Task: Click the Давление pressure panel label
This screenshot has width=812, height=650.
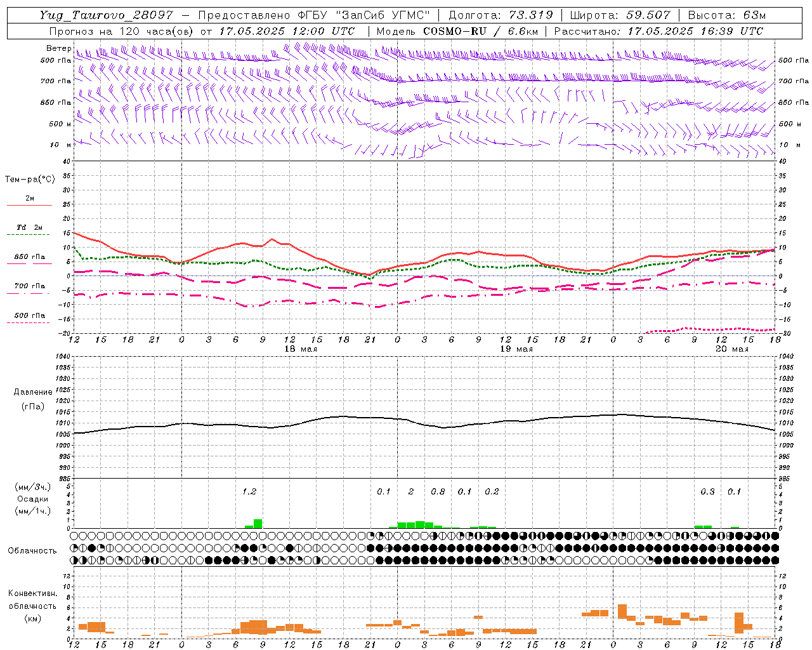Action: (x=33, y=392)
